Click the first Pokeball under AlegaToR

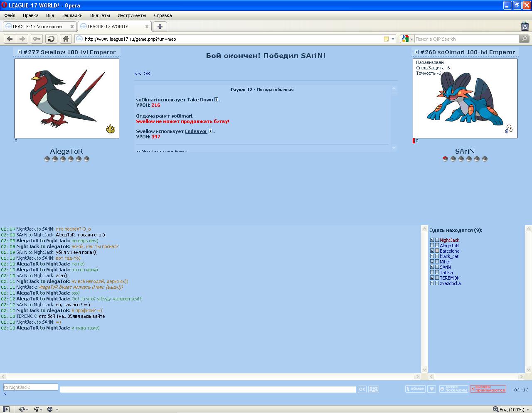coord(47,159)
